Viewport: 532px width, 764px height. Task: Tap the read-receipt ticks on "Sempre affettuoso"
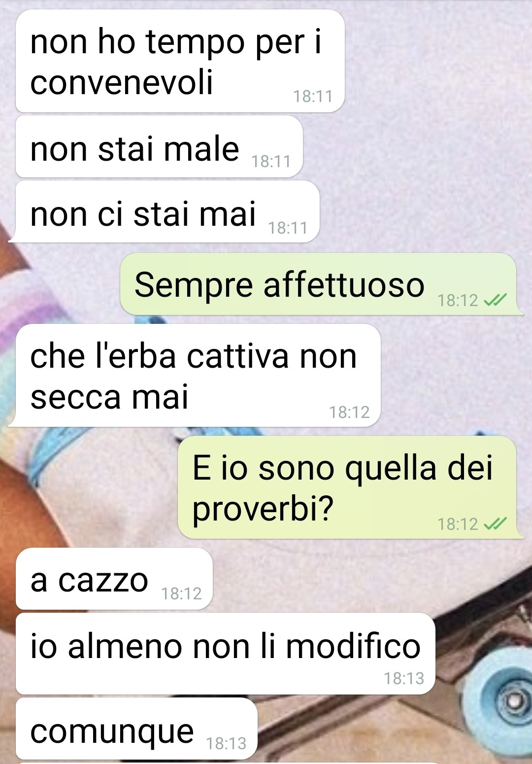[x=495, y=300]
